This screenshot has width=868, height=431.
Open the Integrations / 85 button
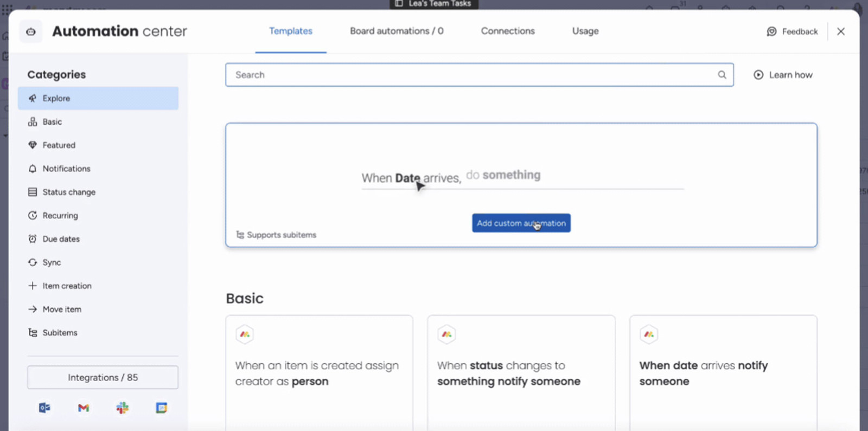click(103, 377)
